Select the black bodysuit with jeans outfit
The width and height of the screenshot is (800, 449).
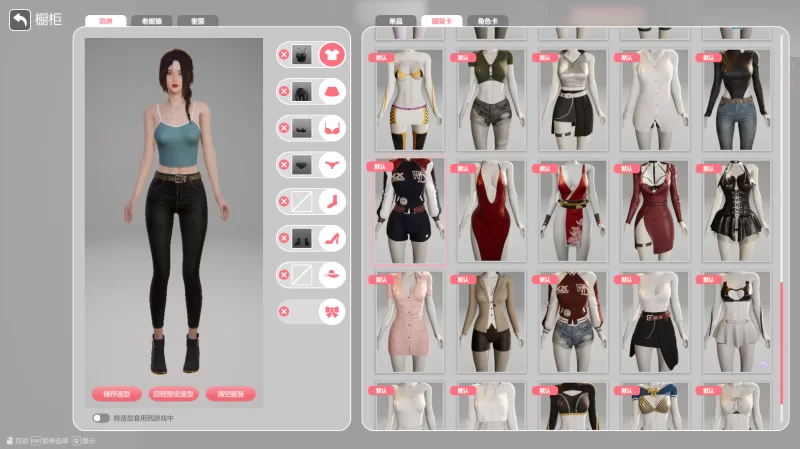[736, 99]
